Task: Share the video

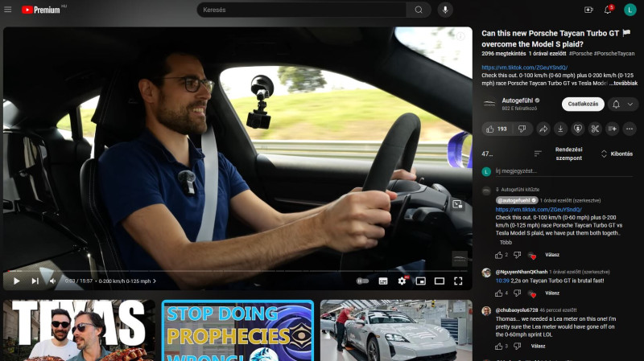Action: (x=543, y=129)
